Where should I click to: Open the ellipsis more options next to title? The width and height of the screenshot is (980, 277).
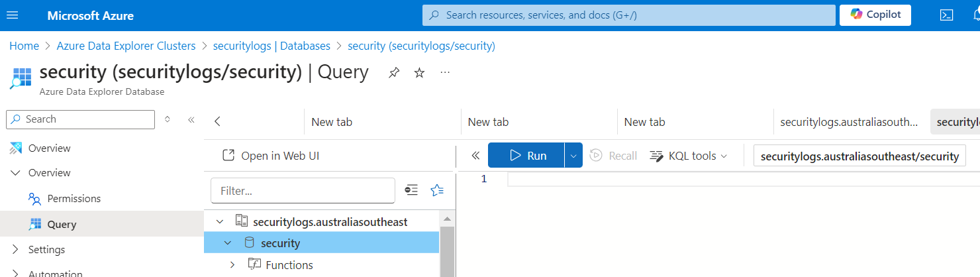click(445, 72)
